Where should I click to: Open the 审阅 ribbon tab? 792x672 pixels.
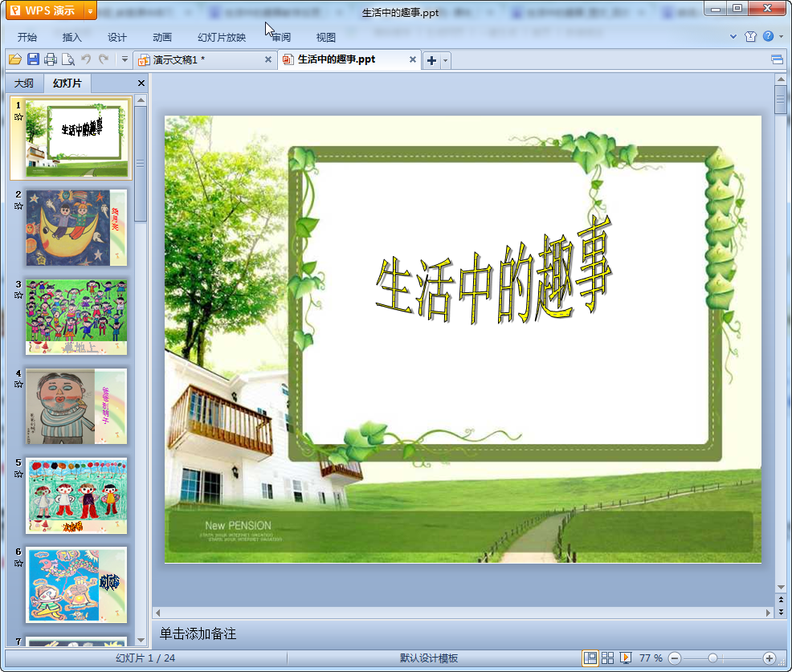point(281,38)
